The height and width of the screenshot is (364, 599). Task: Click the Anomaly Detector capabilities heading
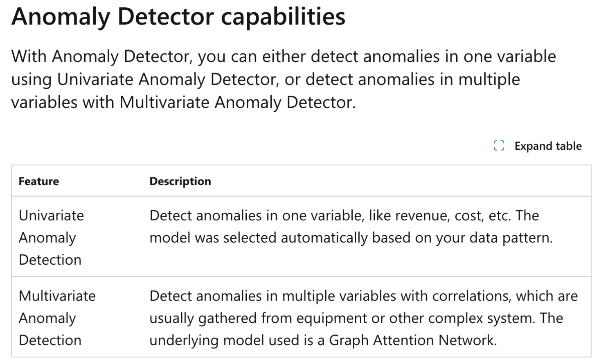(178, 17)
